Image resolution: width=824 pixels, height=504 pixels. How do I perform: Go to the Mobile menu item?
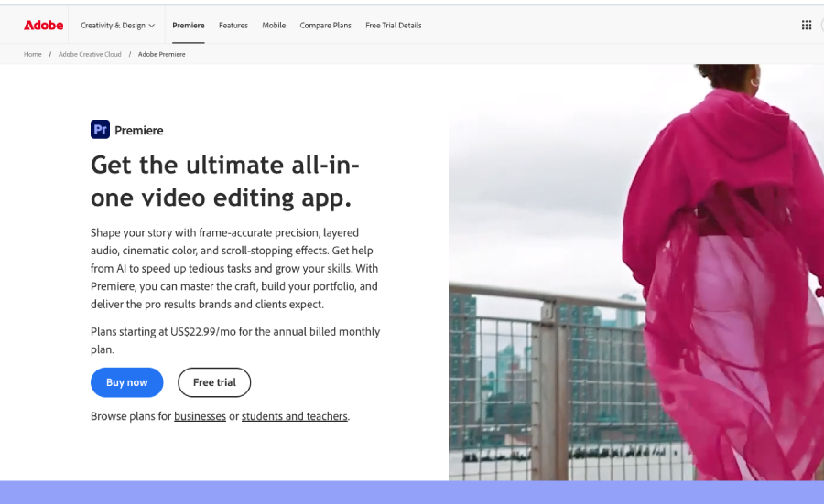(274, 26)
